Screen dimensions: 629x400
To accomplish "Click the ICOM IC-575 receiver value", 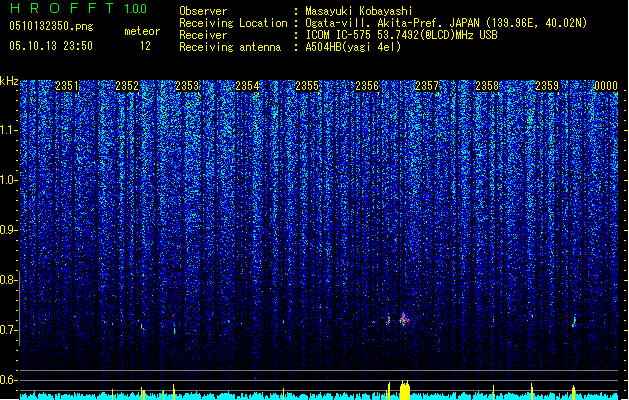I will pyautogui.click(x=401, y=35).
